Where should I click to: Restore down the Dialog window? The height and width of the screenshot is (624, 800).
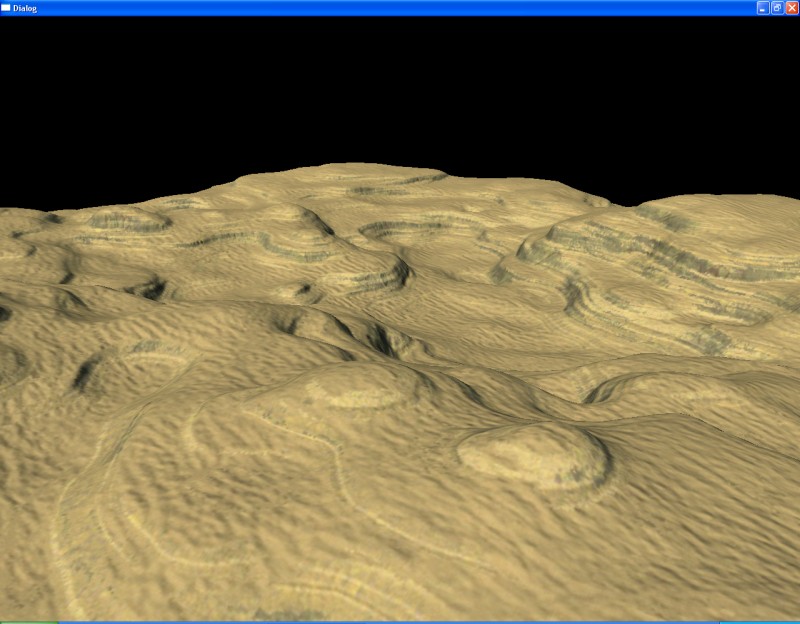(777, 7)
